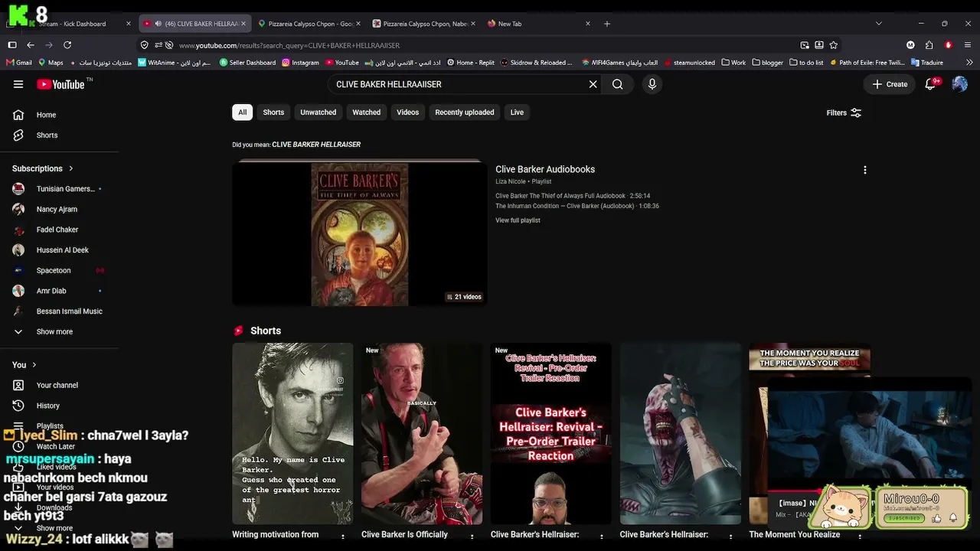This screenshot has width=980, height=551.
Task: Select the Unwatched filter chip
Action: click(318, 112)
